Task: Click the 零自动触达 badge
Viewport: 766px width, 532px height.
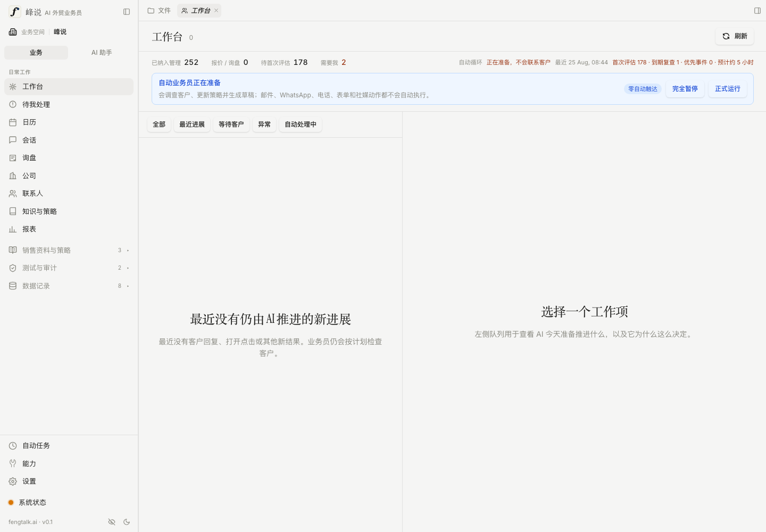Action: coord(643,89)
